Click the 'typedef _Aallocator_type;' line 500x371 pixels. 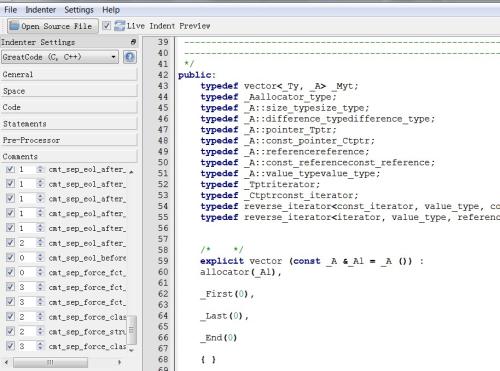click(x=268, y=97)
